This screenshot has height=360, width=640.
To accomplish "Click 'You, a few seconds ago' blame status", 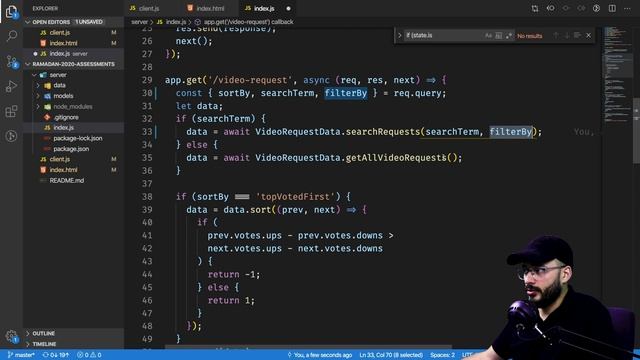I will 319,355.
